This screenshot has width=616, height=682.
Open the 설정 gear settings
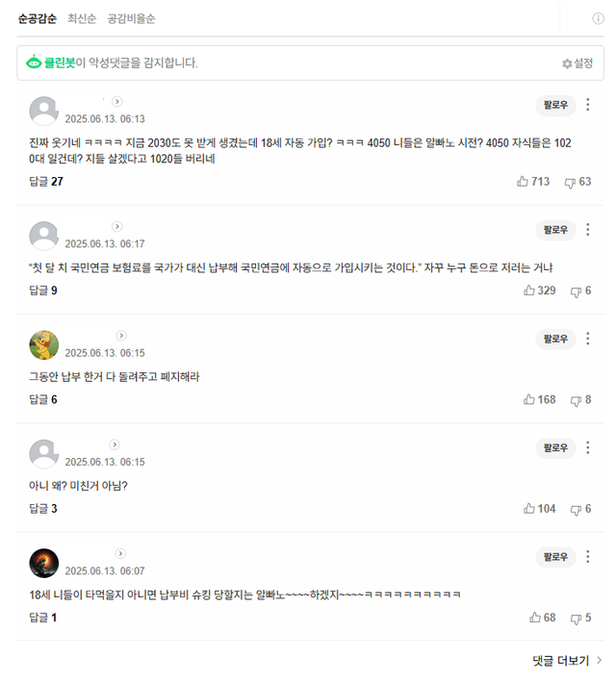click(x=577, y=63)
